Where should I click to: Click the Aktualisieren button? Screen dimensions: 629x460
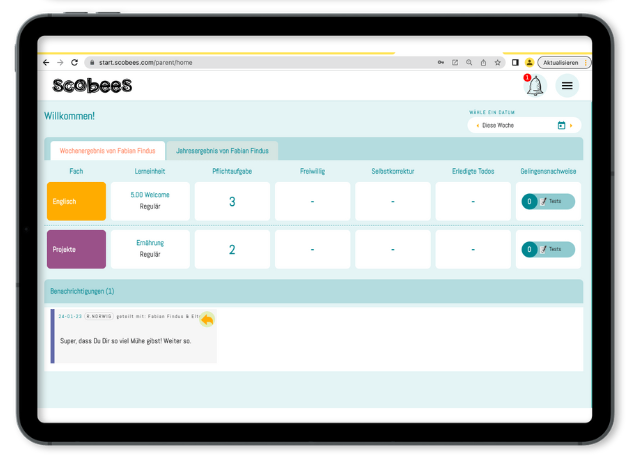564,63
